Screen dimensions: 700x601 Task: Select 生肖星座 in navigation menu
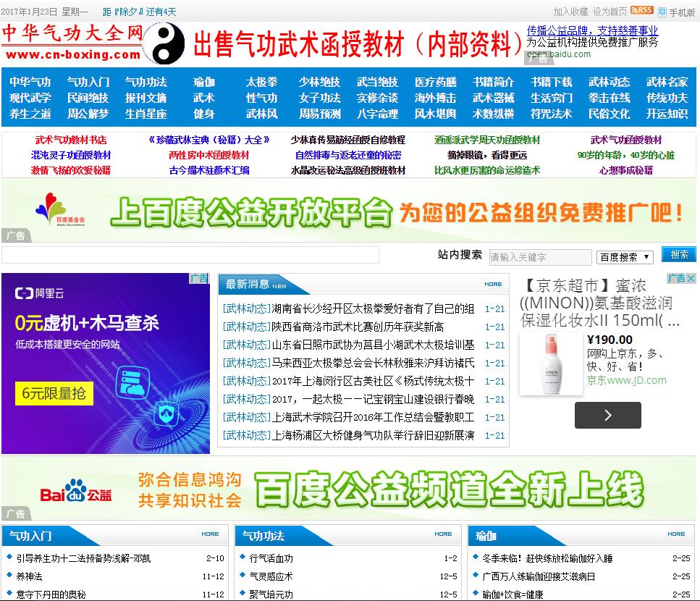tap(146, 114)
